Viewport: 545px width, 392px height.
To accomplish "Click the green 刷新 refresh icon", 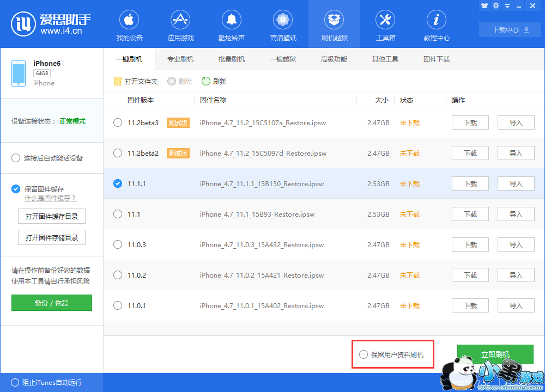I will (206, 81).
